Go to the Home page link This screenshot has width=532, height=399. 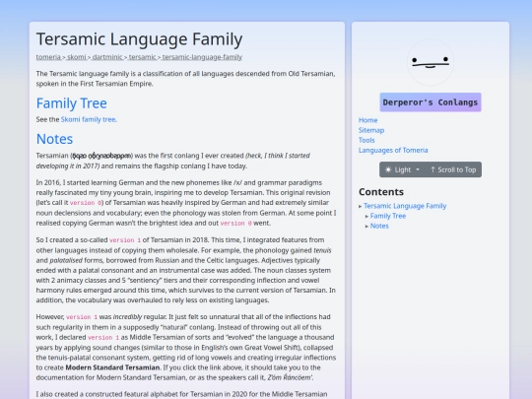point(367,120)
